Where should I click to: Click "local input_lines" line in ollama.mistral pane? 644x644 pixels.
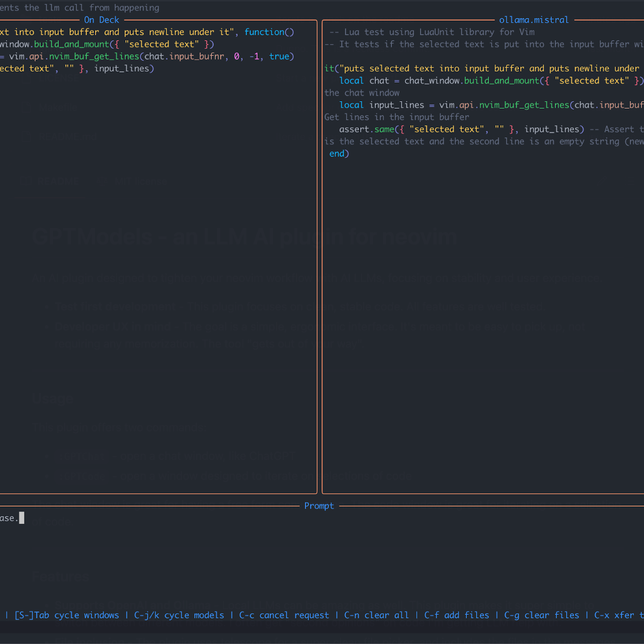tap(492, 105)
